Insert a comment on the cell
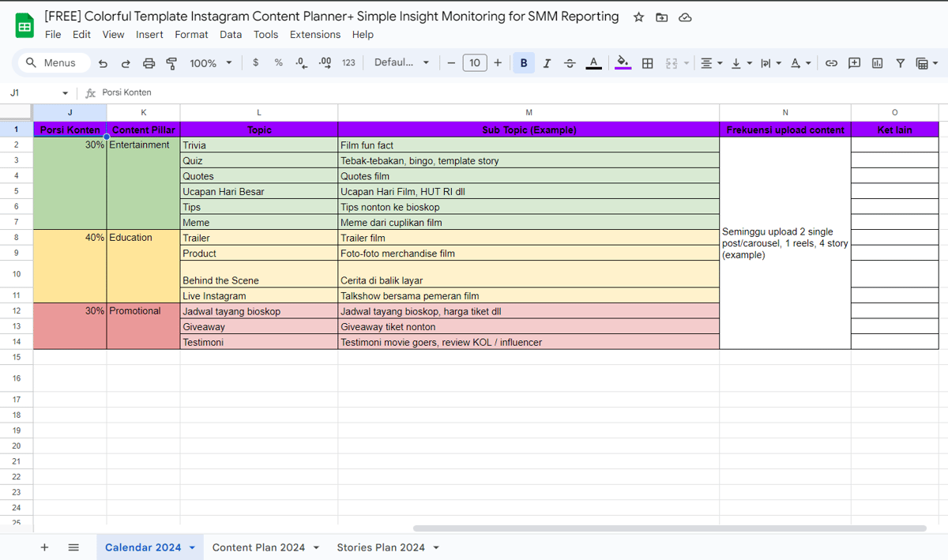This screenshot has width=948, height=560. click(854, 62)
